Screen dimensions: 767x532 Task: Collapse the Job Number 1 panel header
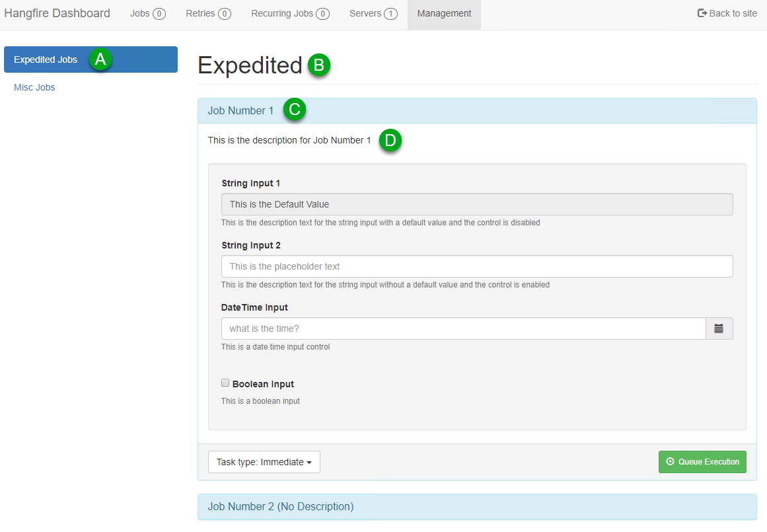[477, 110]
